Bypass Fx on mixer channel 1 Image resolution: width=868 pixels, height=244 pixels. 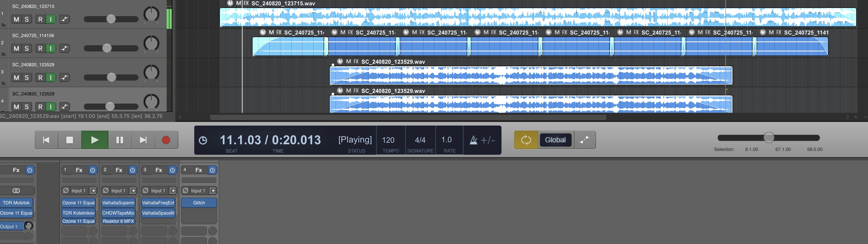[x=93, y=170]
